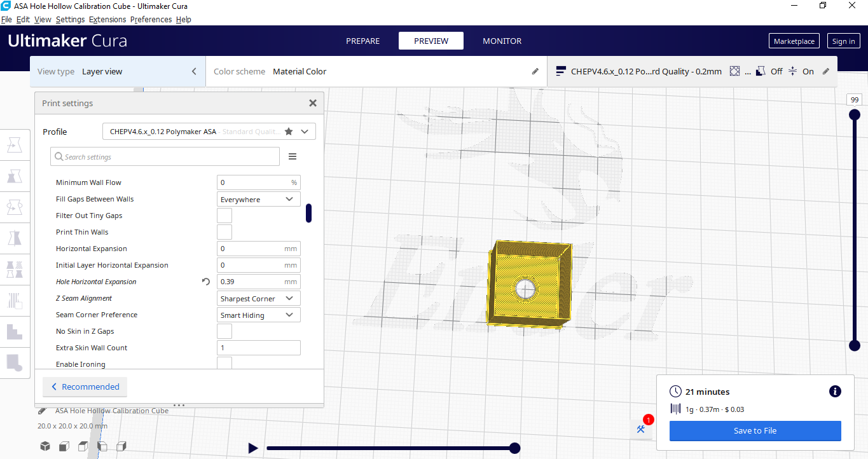Open the File menu
The width and height of the screenshot is (868, 459).
7,20
